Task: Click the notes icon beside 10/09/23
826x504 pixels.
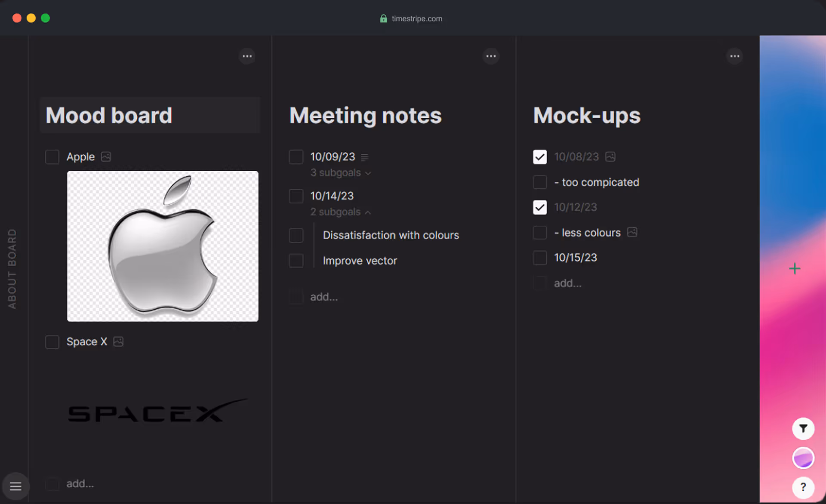Action: pyautogui.click(x=365, y=157)
